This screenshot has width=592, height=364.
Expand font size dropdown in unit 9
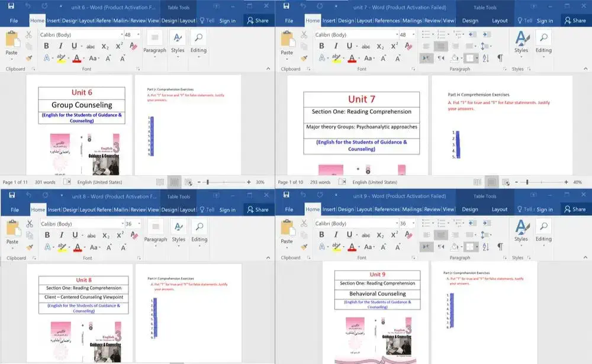pos(413,224)
